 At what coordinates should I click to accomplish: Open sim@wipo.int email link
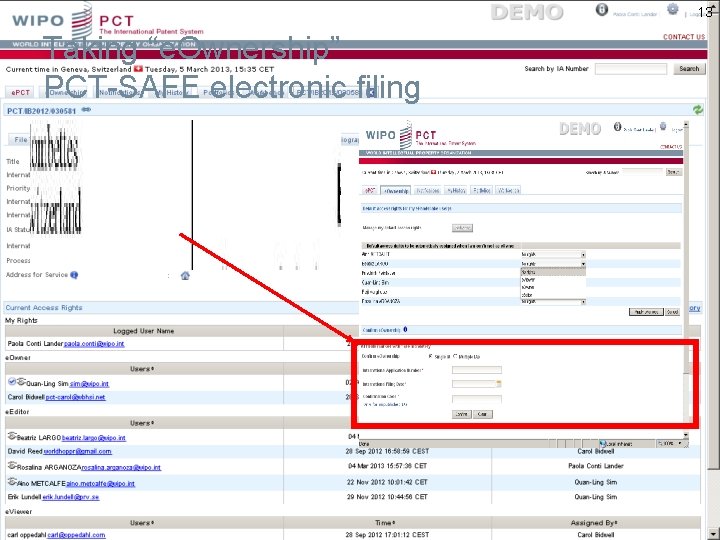coord(89,384)
